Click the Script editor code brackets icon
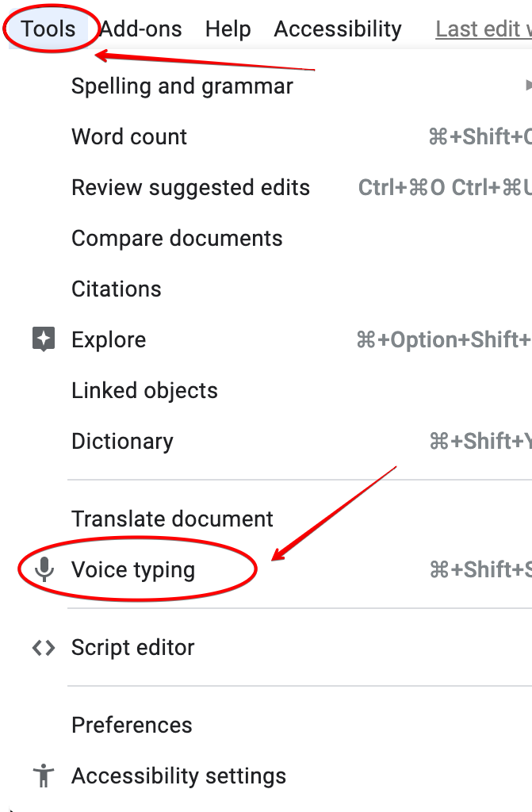Image resolution: width=532 pixels, height=812 pixels. (44, 647)
